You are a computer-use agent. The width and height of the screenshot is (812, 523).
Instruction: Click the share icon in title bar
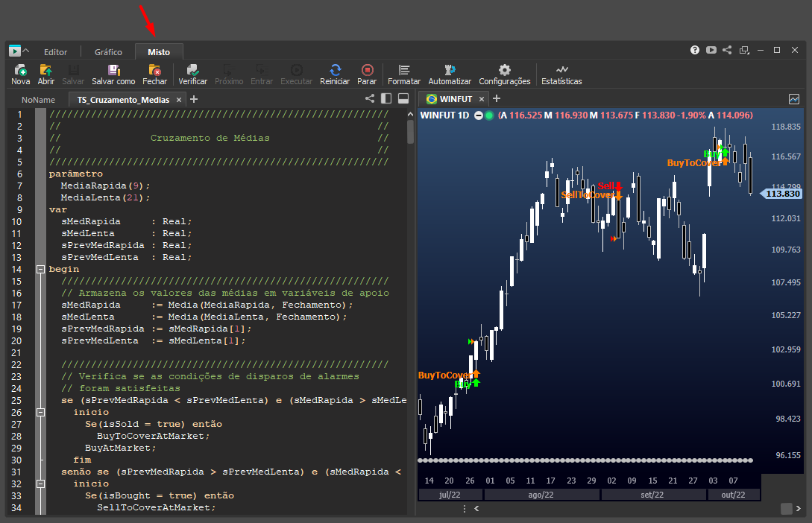click(727, 50)
